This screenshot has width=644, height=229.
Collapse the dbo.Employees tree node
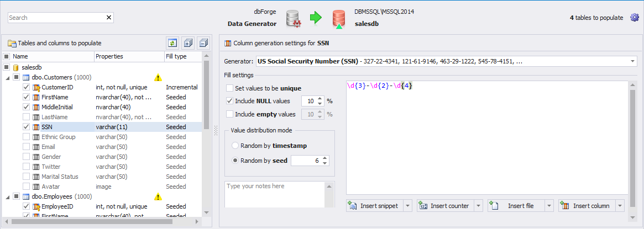[x=7, y=197]
